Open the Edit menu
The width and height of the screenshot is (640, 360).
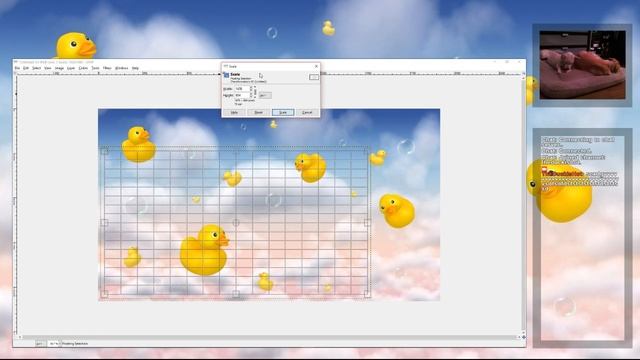tap(26, 68)
